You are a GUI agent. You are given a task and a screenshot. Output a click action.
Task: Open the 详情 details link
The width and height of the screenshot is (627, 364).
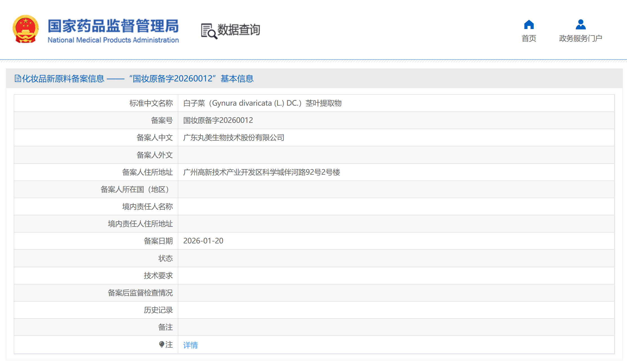(x=190, y=345)
